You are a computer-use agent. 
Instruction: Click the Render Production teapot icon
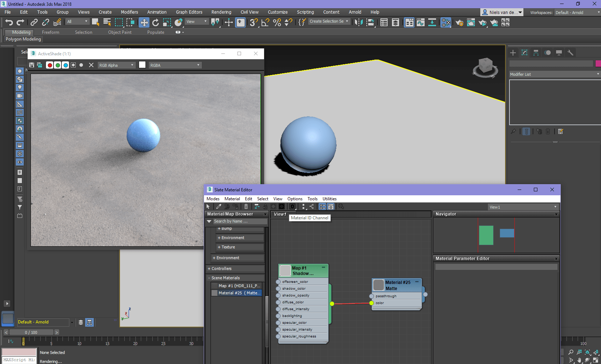coord(482,23)
